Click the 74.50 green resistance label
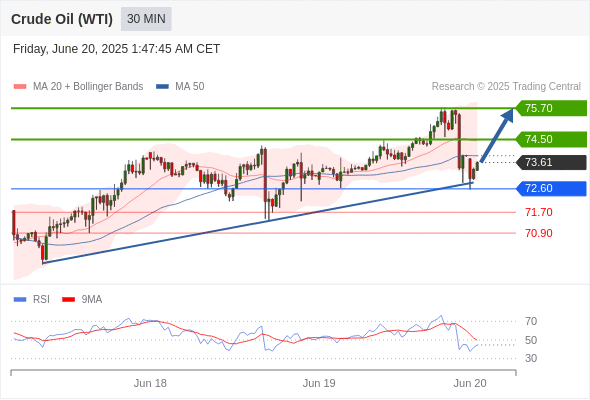The height and width of the screenshot is (400, 590). [x=551, y=139]
